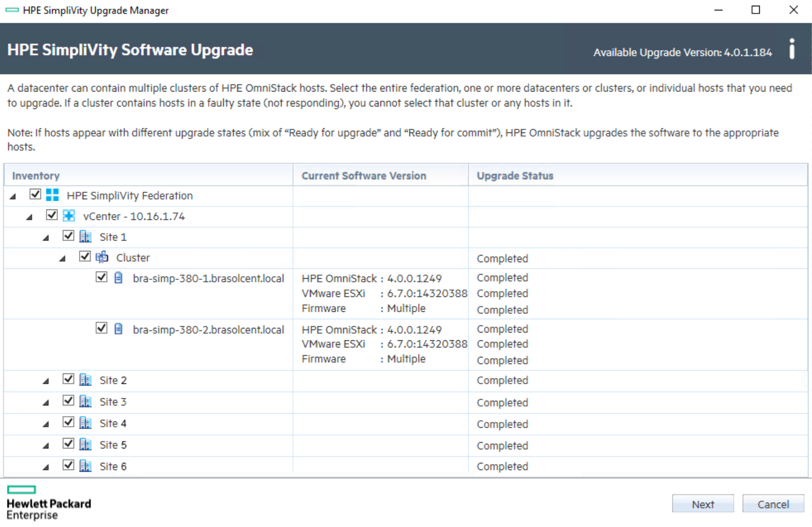Select the bra-simp-380-2.brasolcent.local host name
The width and height of the screenshot is (812, 527).
208,329
